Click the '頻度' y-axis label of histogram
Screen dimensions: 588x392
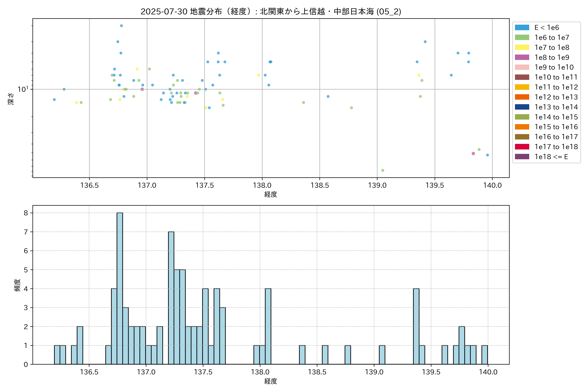point(17,285)
